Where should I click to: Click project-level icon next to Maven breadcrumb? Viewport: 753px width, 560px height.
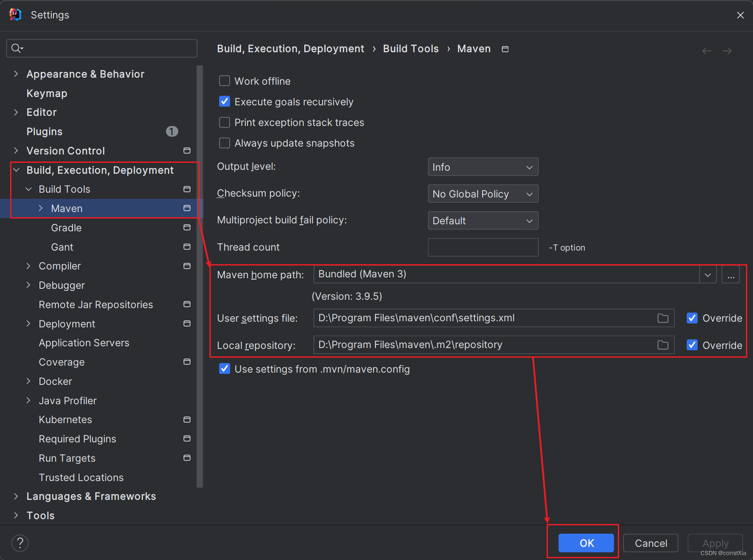tap(505, 49)
